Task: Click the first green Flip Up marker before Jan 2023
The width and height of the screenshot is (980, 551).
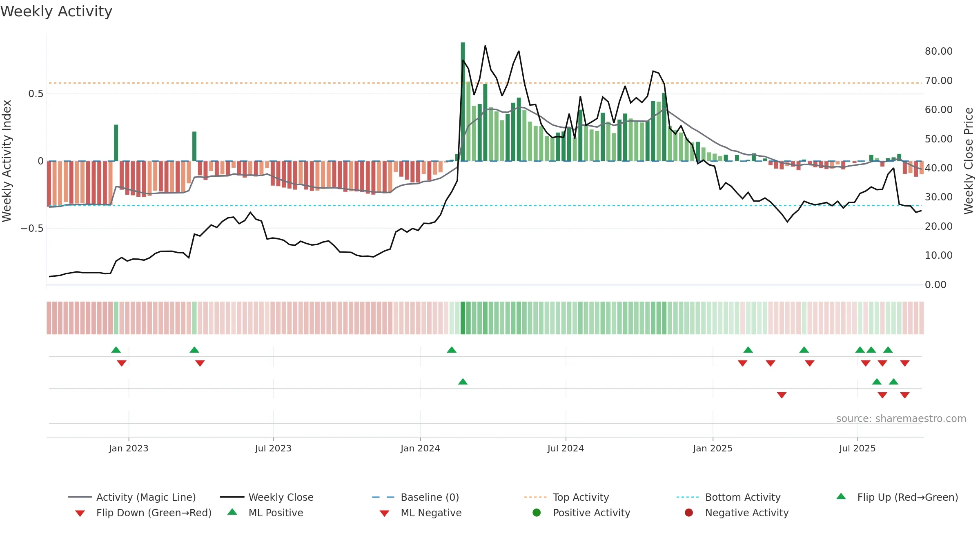Action: (116, 350)
